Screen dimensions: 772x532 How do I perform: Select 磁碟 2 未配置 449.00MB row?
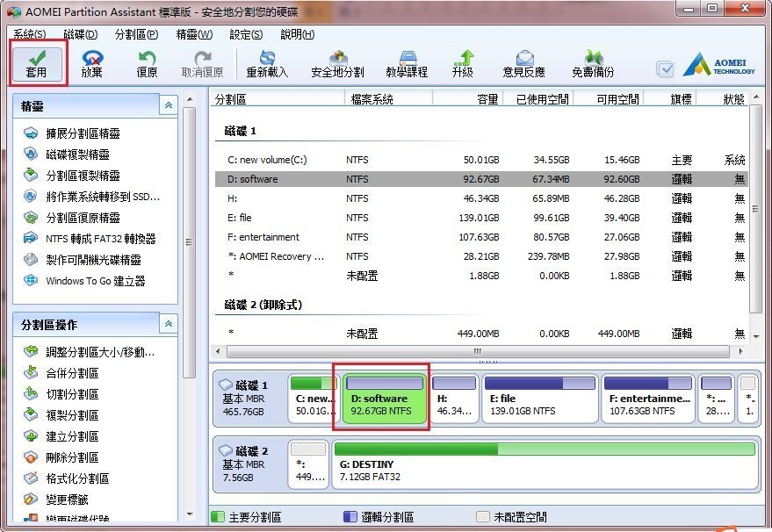click(481, 334)
